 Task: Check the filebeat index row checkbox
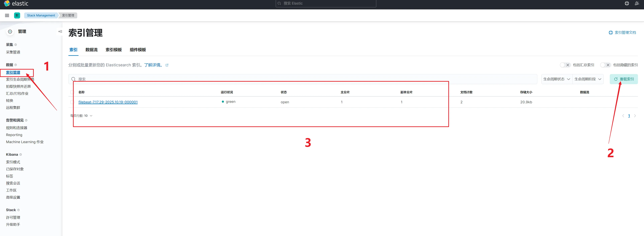[x=72, y=102]
